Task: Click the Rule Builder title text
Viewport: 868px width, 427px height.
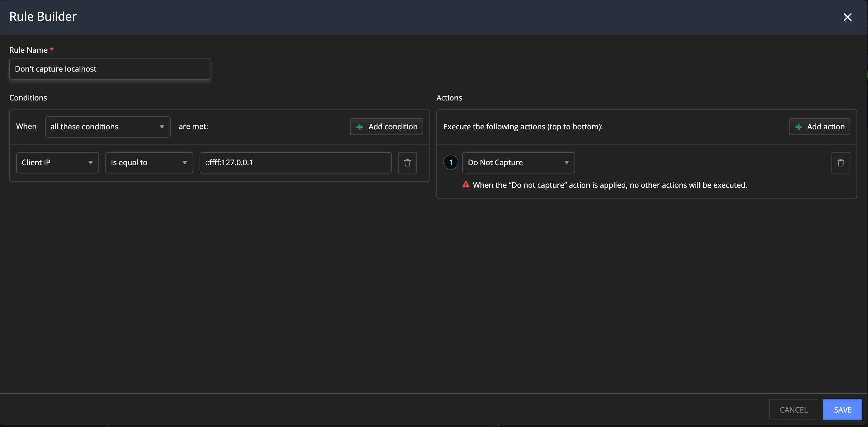Action: [x=43, y=17]
